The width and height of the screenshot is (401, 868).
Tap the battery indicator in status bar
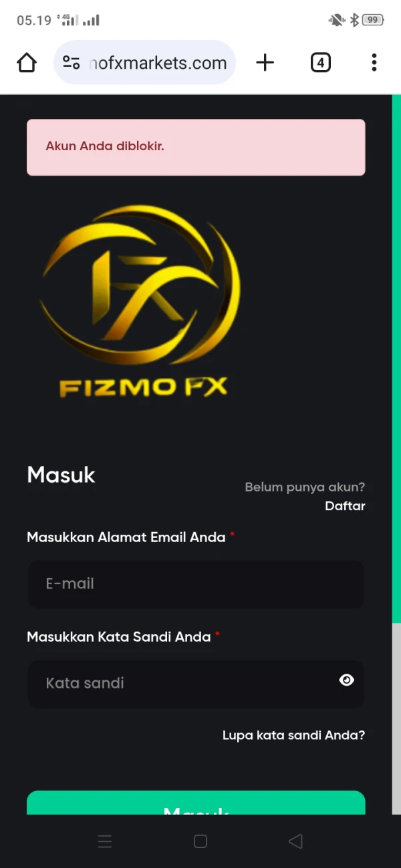coord(373,20)
